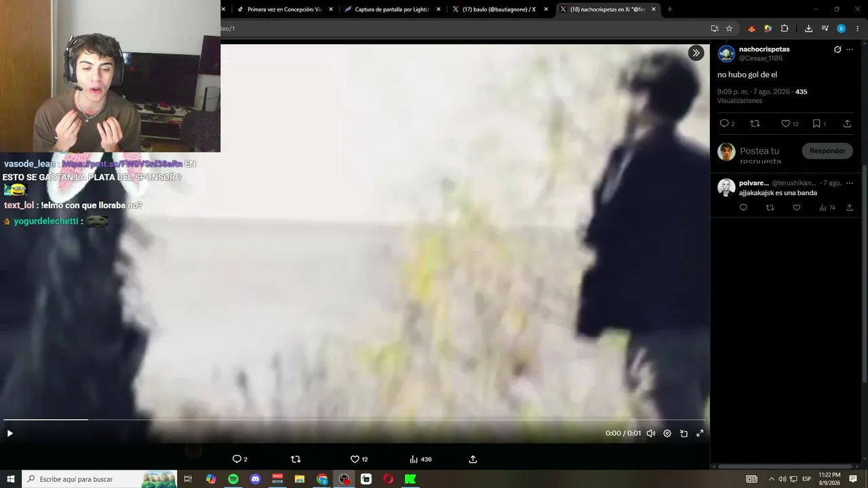This screenshot has height=488, width=868.
Task: Open the Chrome three-dot menu
Action: point(858,28)
